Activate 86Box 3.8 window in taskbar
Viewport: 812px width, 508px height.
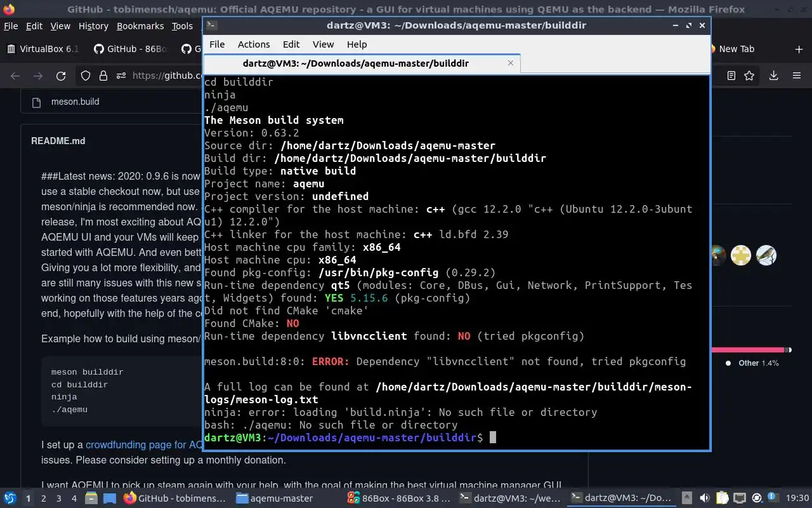(x=400, y=498)
